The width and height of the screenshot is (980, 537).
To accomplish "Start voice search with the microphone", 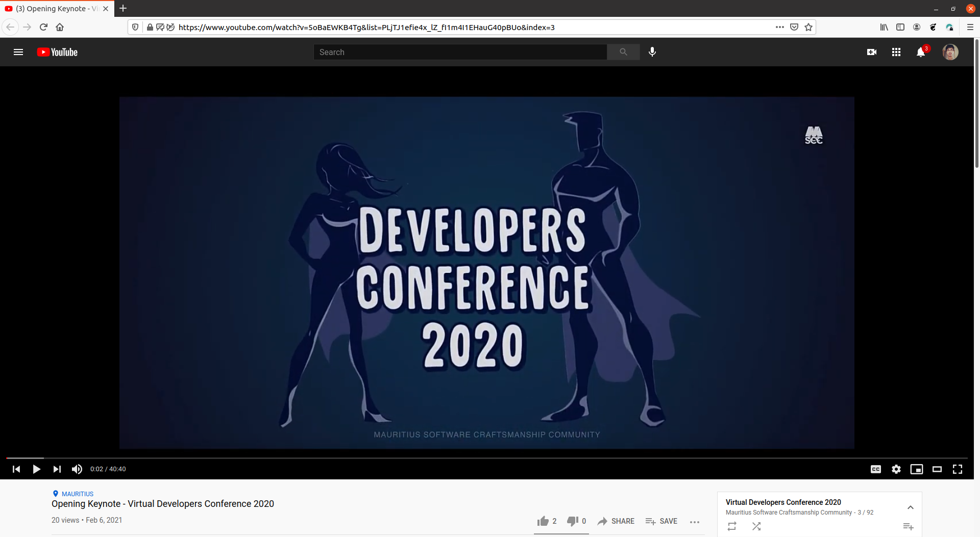I will tap(652, 52).
